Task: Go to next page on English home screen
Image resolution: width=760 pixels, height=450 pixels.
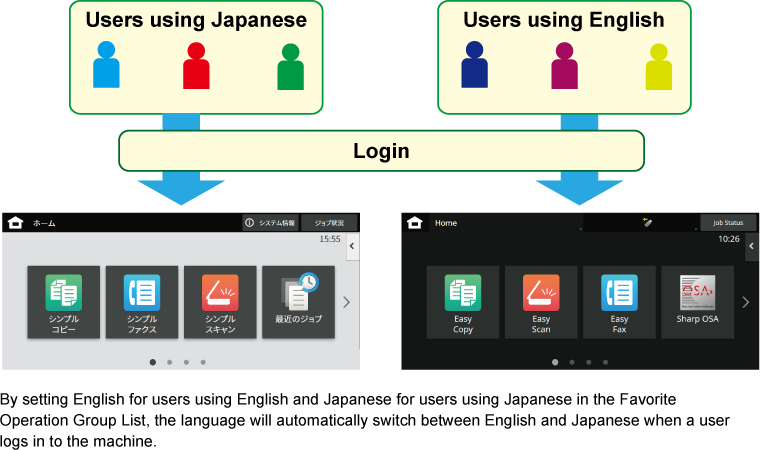Action: click(745, 302)
